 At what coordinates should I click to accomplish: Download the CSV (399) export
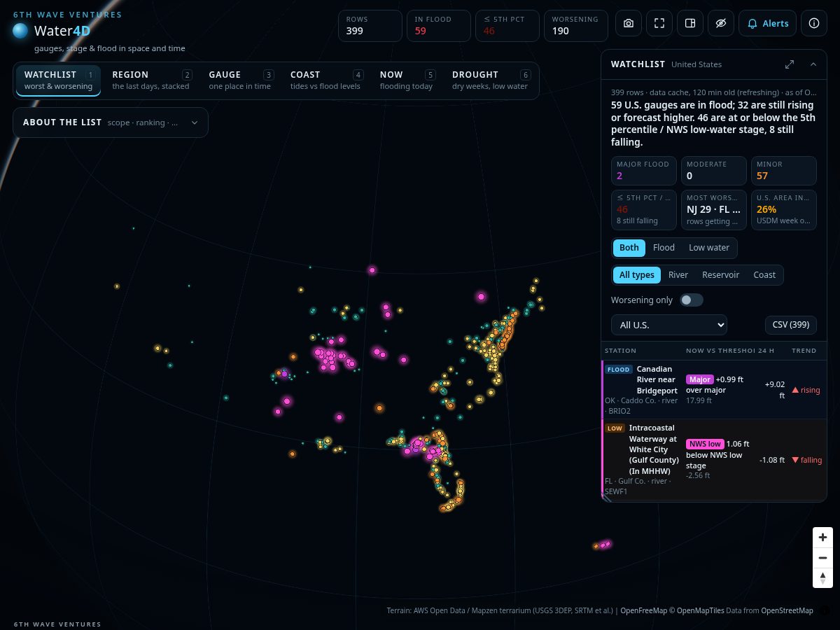(x=791, y=325)
